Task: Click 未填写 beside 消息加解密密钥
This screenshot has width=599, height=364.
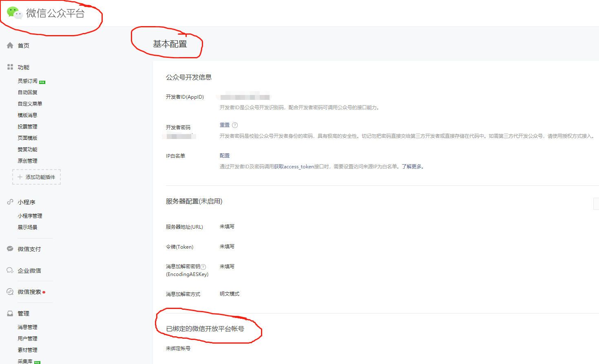Action: (x=227, y=267)
